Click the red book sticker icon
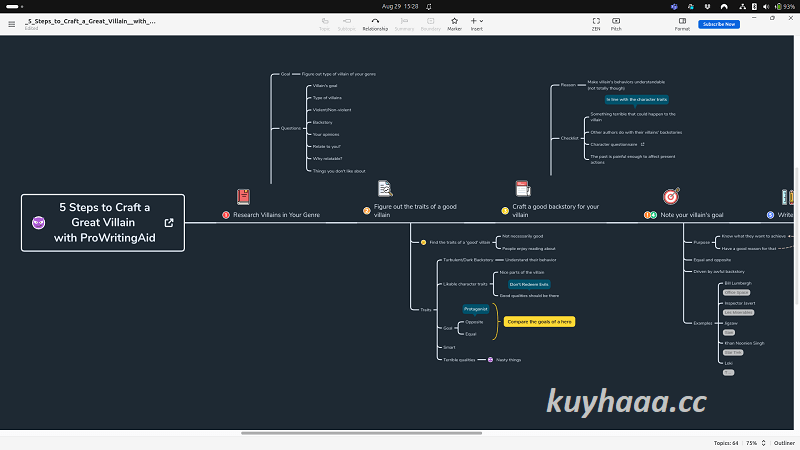800x450 pixels. (x=243, y=196)
